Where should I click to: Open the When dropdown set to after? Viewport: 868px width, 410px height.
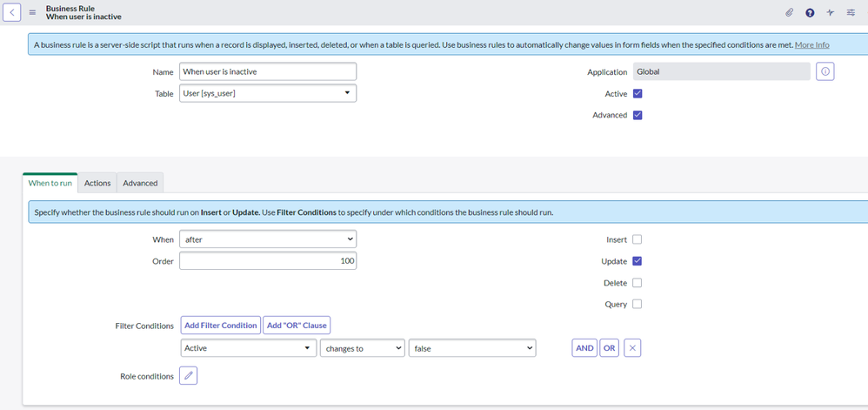(268, 239)
